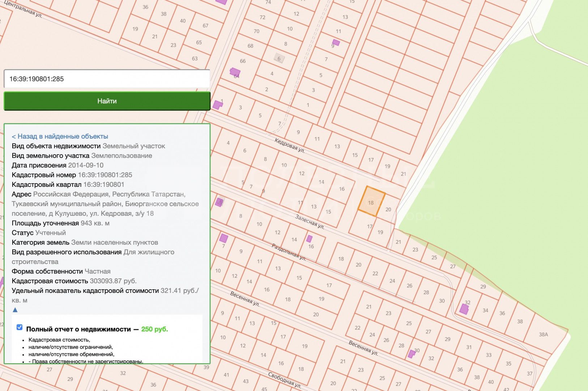The width and height of the screenshot is (588, 391).
Task: Click the gray building on parcel 6
Action: 278,58
